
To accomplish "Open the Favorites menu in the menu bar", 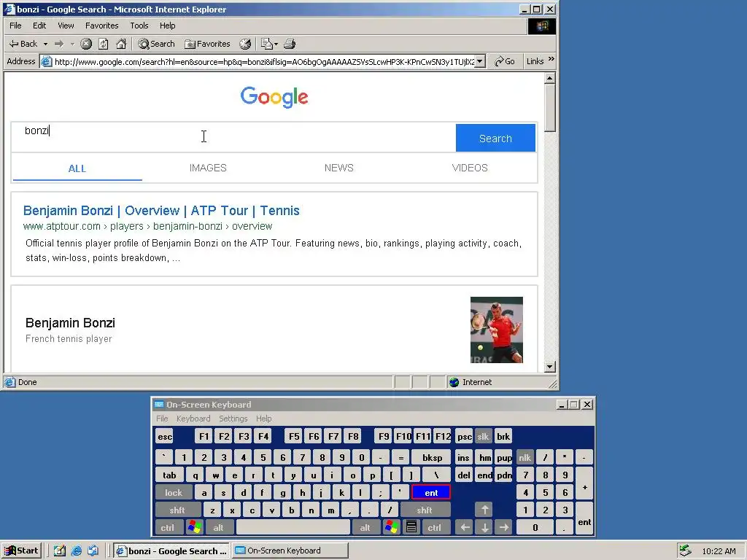I will 101,26.
